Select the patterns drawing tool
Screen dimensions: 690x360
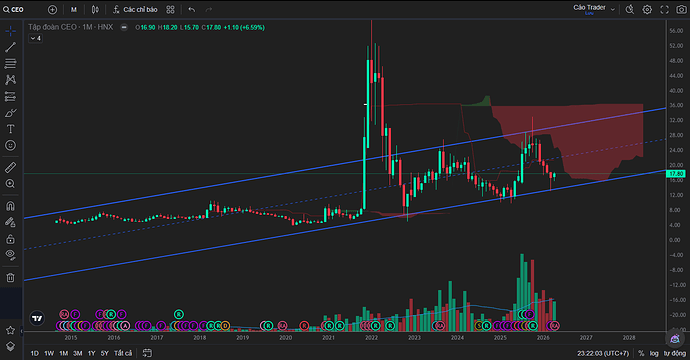11,80
